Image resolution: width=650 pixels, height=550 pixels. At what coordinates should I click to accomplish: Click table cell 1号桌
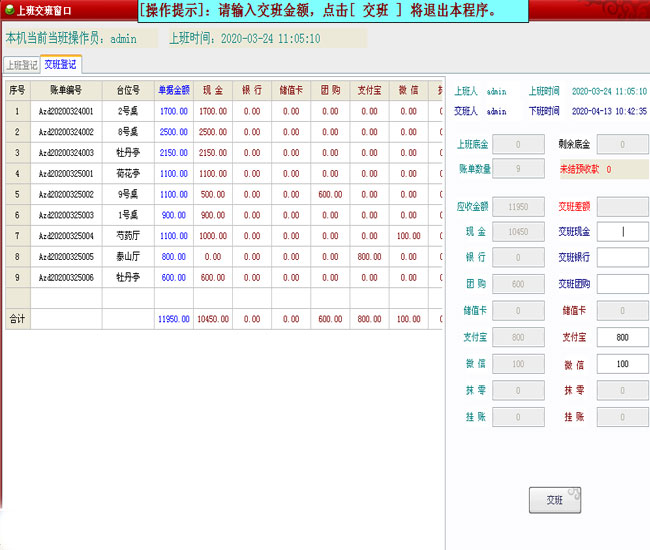pos(128,215)
